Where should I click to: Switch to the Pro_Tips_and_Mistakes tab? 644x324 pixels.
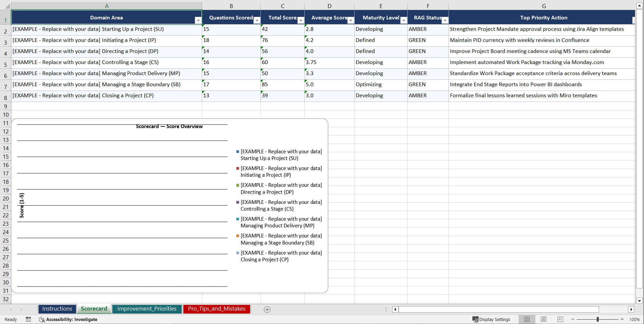pos(216,309)
